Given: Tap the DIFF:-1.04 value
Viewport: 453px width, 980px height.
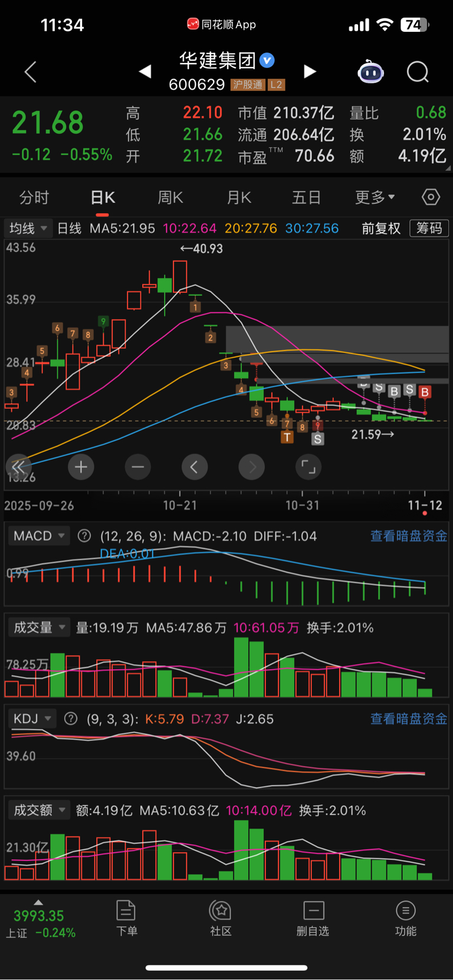Looking at the screenshot, I should pos(285,536).
